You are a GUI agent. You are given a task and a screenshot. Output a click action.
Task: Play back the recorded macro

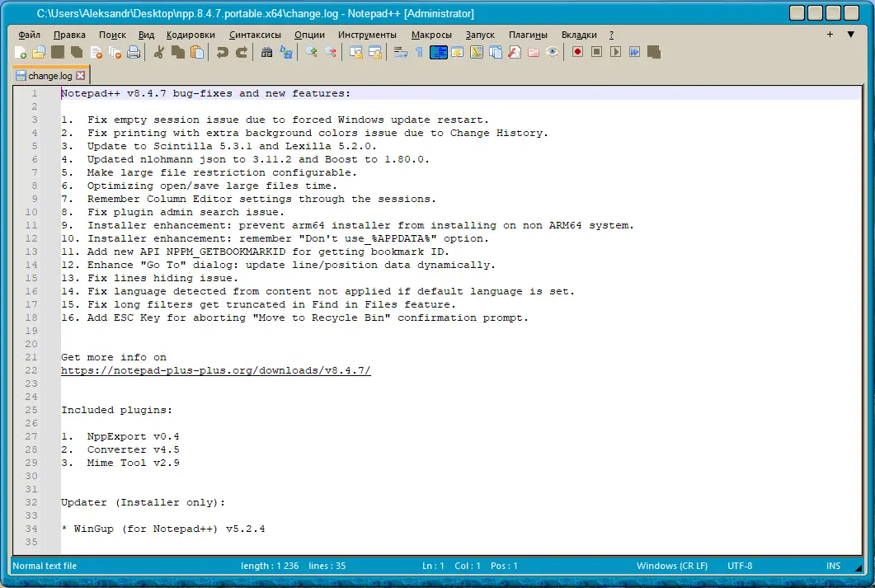click(615, 53)
